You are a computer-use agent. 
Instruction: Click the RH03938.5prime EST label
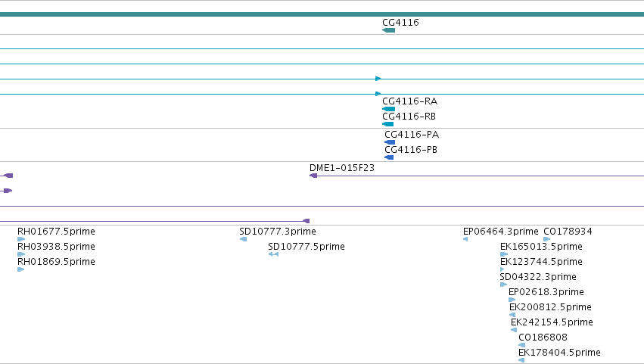click(56, 247)
